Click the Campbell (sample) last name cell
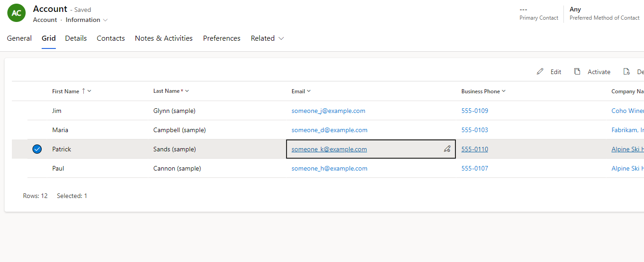Viewport: 644px width, 262px height. 179,130
